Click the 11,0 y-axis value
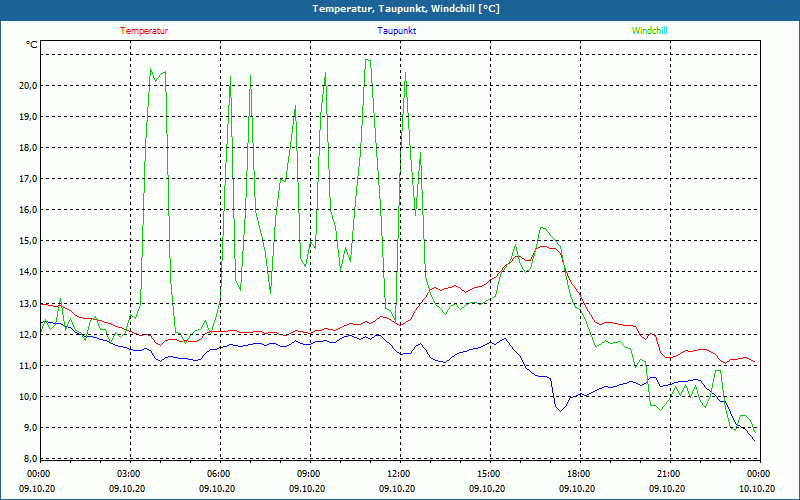The width and height of the screenshot is (800, 500). (x=28, y=366)
